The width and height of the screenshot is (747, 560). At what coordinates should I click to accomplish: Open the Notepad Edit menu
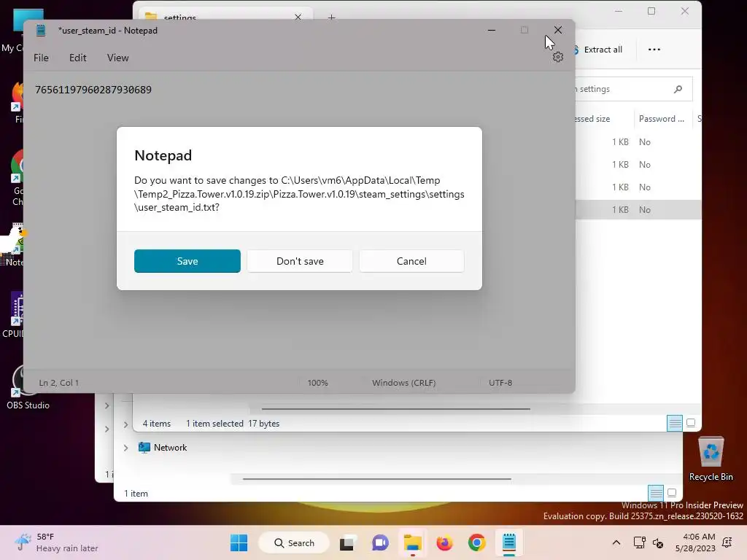pos(77,58)
